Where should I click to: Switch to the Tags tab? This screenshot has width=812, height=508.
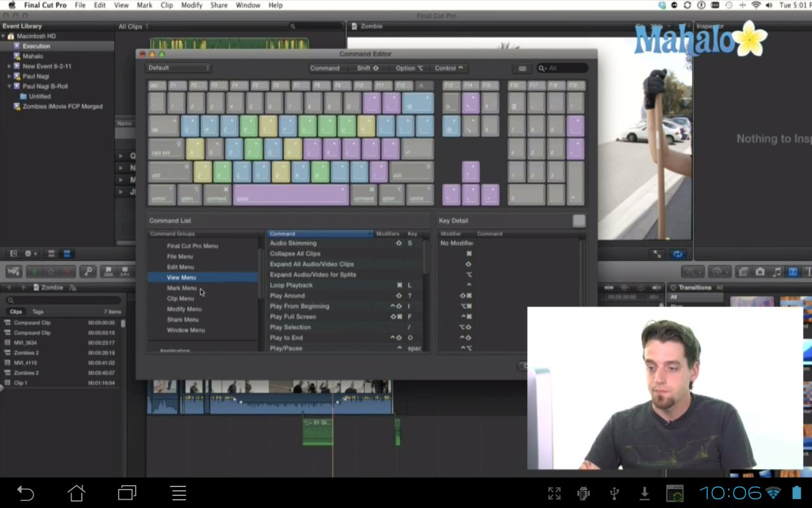pyautogui.click(x=37, y=312)
